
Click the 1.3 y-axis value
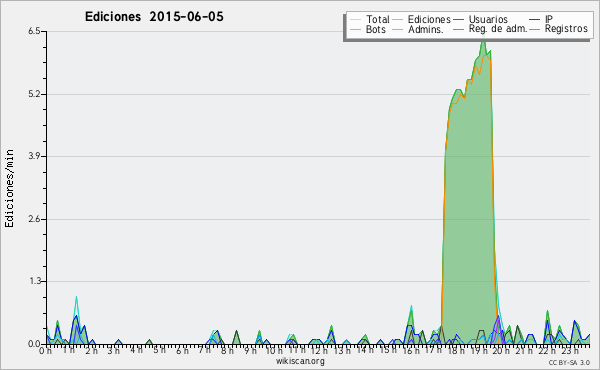[34, 282]
